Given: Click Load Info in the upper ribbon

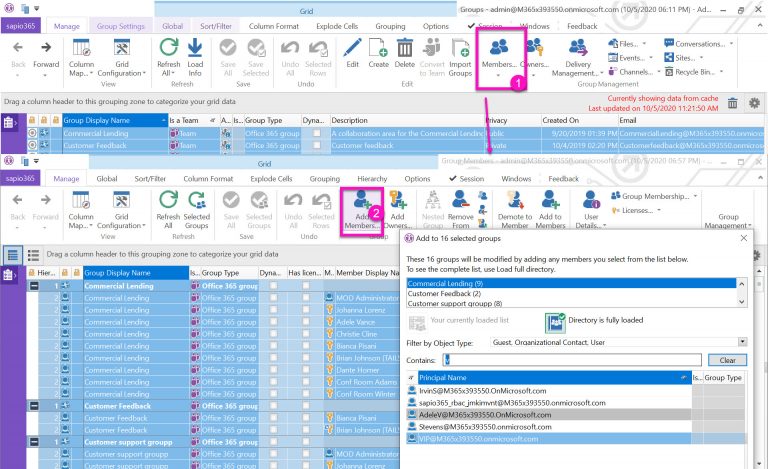Looking at the screenshot, I should pos(195,54).
